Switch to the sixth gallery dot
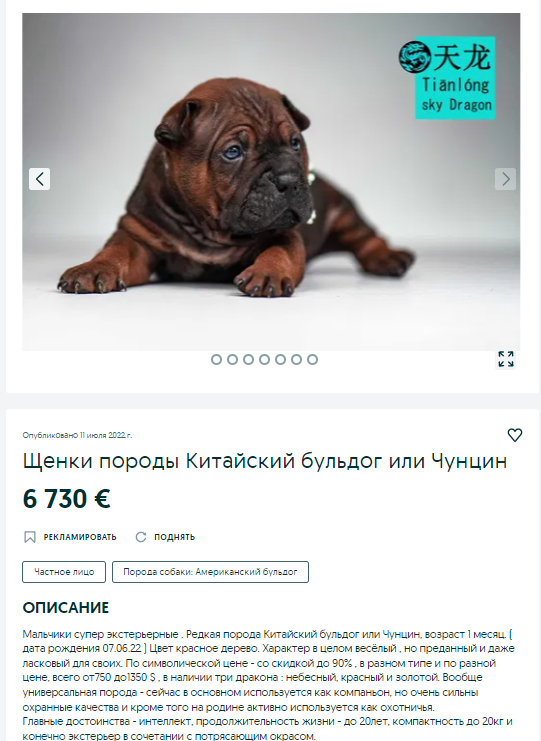Viewport: 541px width, 741px height. click(x=296, y=360)
